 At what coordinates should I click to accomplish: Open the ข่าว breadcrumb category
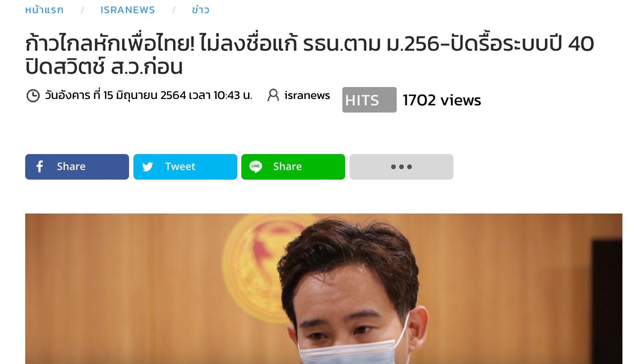tap(201, 10)
